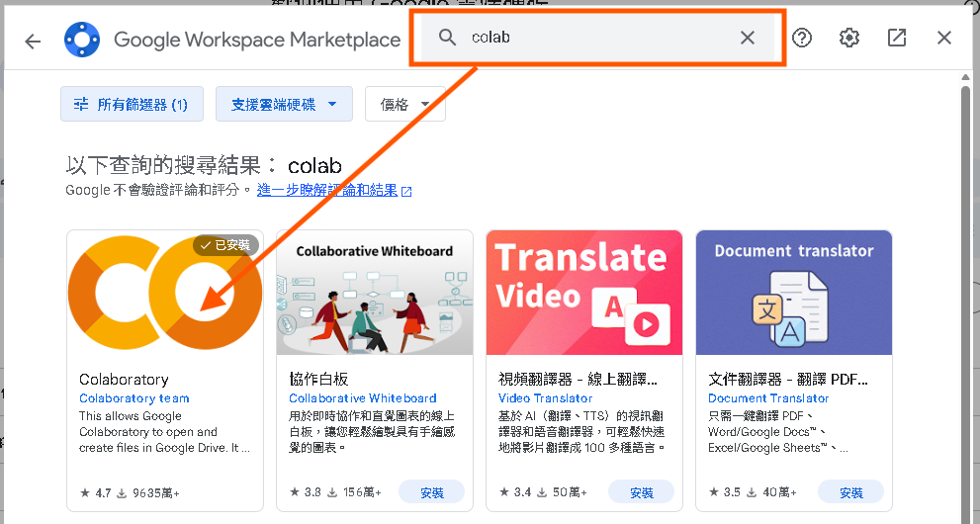The height and width of the screenshot is (524, 980).
Task: Expand the 支援雲端硬碟 dropdown
Action: click(x=285, y=104)
